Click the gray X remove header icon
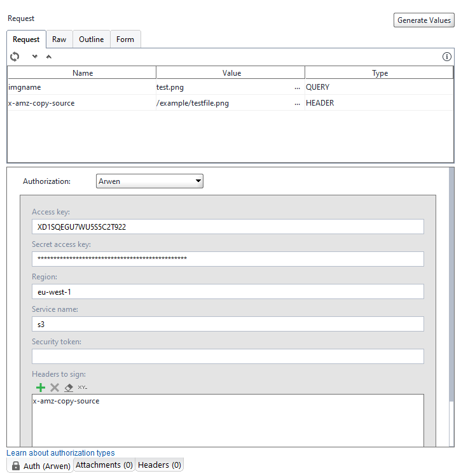The width and height of the screenshot is (461, 476). click(x=55, y=387)
